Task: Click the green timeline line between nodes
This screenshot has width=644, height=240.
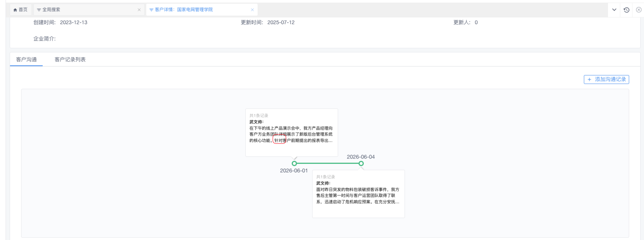Action: [328, 163]
